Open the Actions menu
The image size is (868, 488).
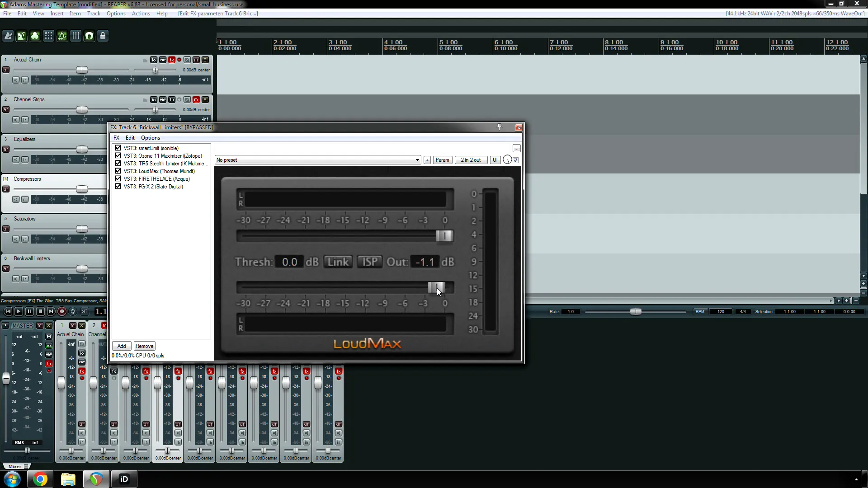tap(141, 14)
